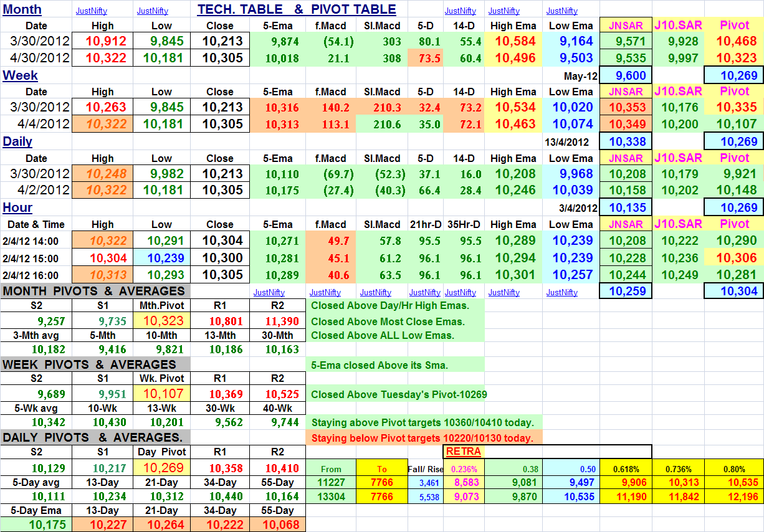The width and height of the screenshot is (764, 532).
Task: Select monthly R2 value 11,390
Action: (277, 321)
